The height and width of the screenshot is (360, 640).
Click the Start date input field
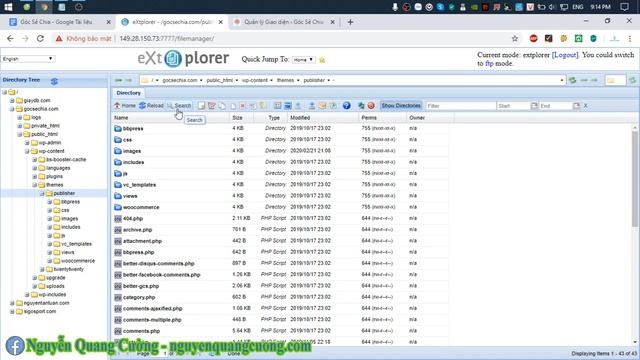point(513,106)
